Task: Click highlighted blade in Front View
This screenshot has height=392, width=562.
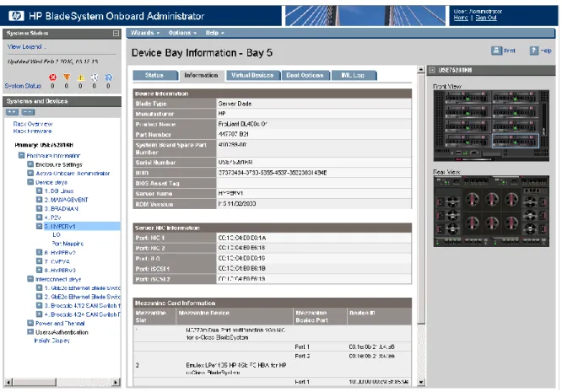Action: (516, 140)
